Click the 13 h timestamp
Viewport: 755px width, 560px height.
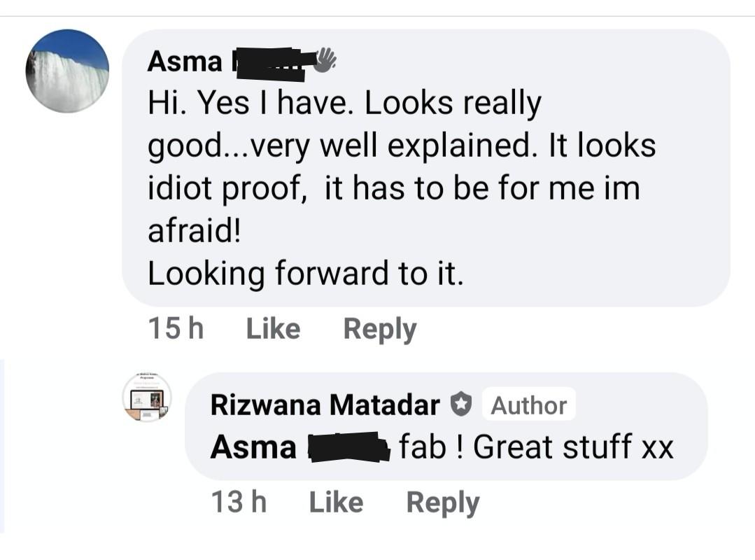[238, 502]
